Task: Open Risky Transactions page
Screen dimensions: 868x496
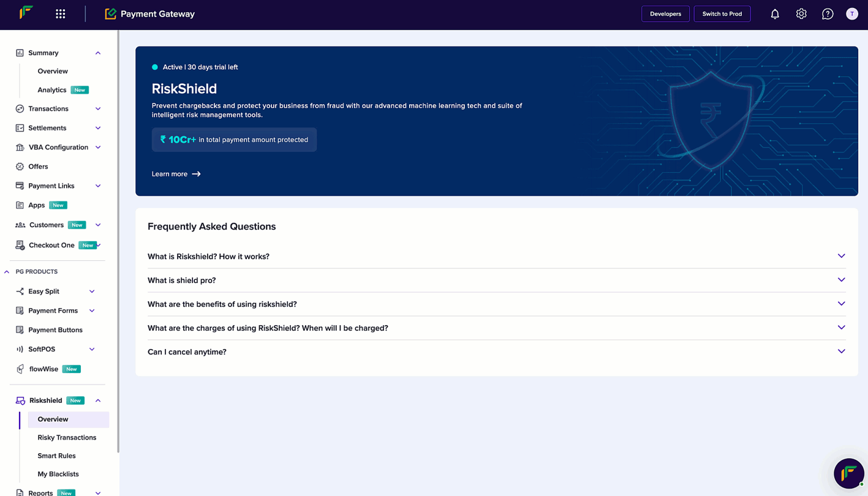Action: click(x=67, y=438)
